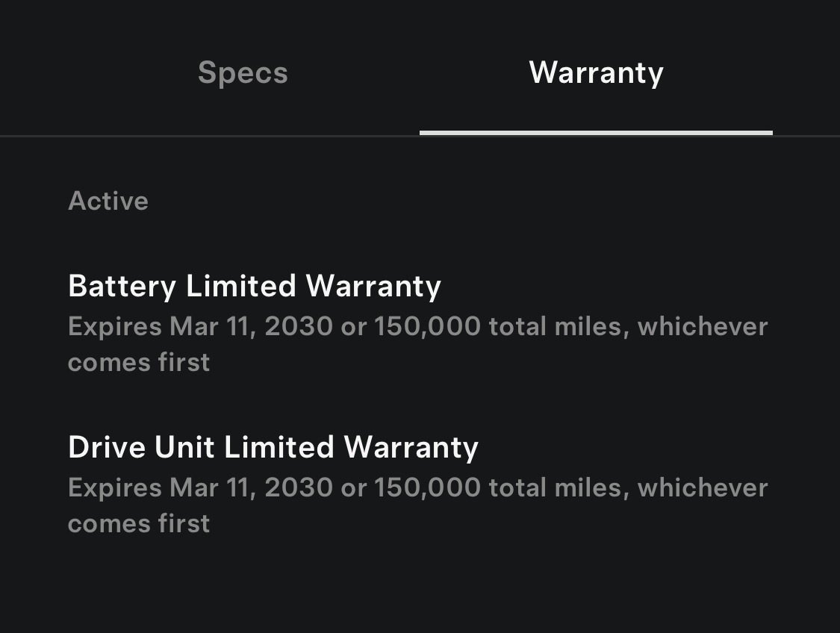Click the Drive Unit warranty expiration text
This screenshot has width=840, height=633.
click(418, 487)
